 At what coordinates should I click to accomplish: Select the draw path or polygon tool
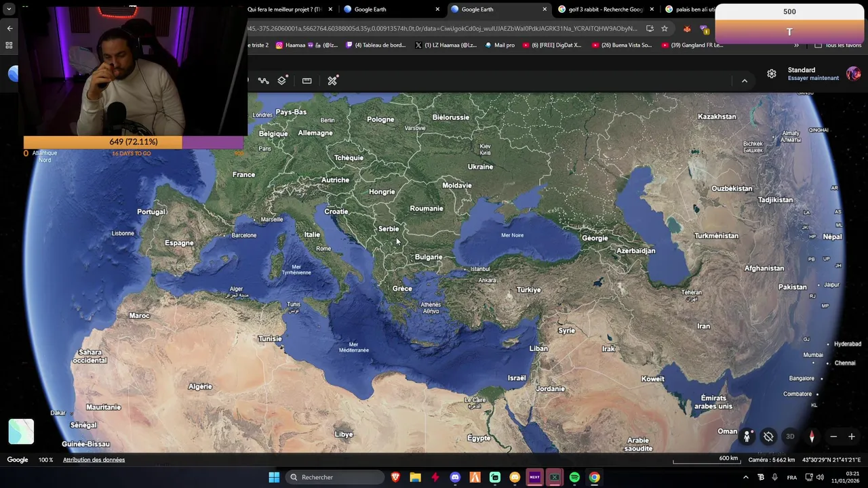(x=264, y=81)
